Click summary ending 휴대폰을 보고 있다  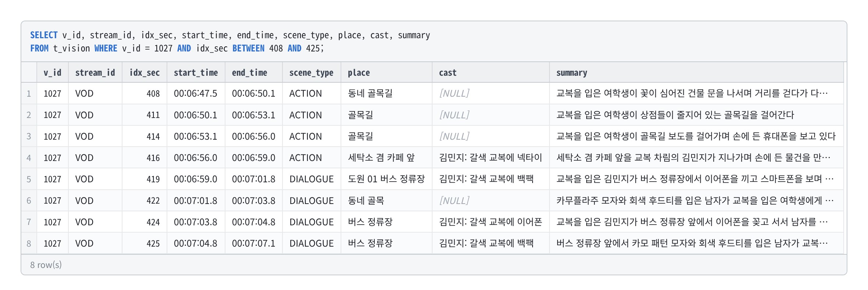point(696,136)
